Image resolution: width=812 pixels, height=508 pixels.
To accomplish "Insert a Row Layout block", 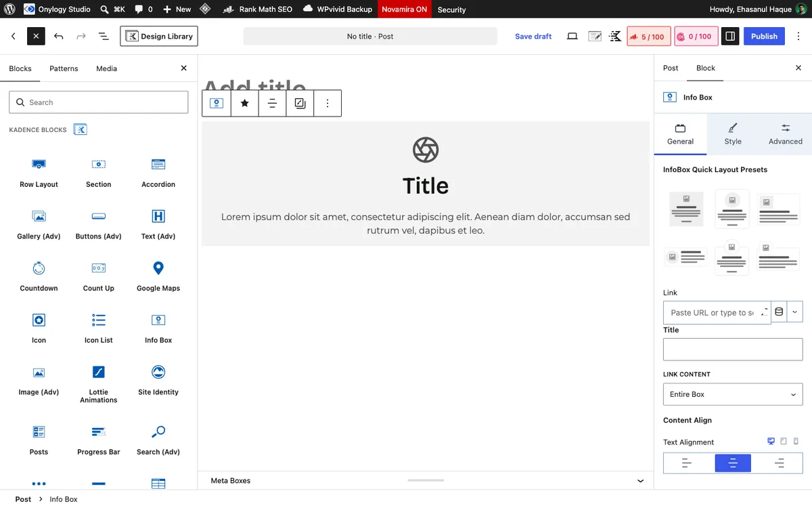I will coord(39,173).
